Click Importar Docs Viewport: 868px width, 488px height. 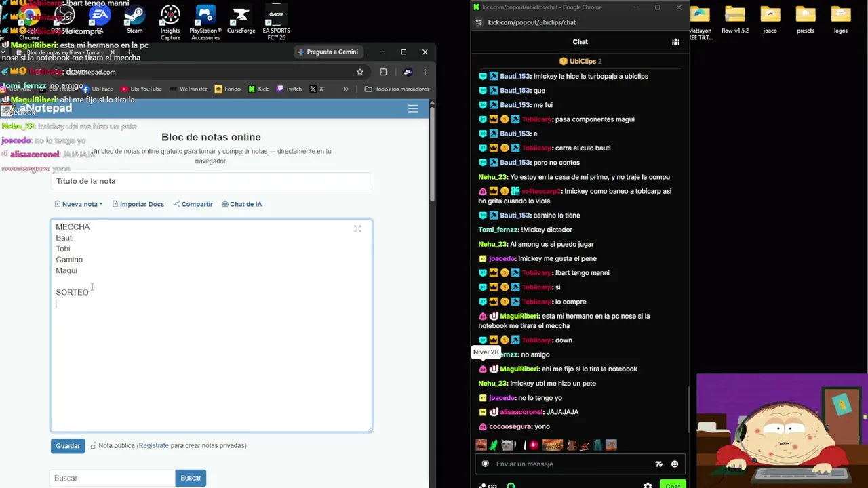[x=138, y=204]
